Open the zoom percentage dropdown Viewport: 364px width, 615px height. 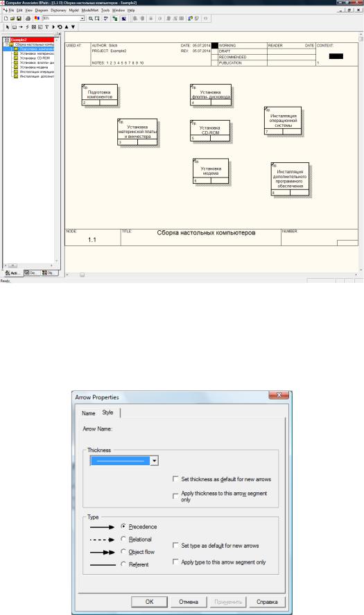[83, 19]
